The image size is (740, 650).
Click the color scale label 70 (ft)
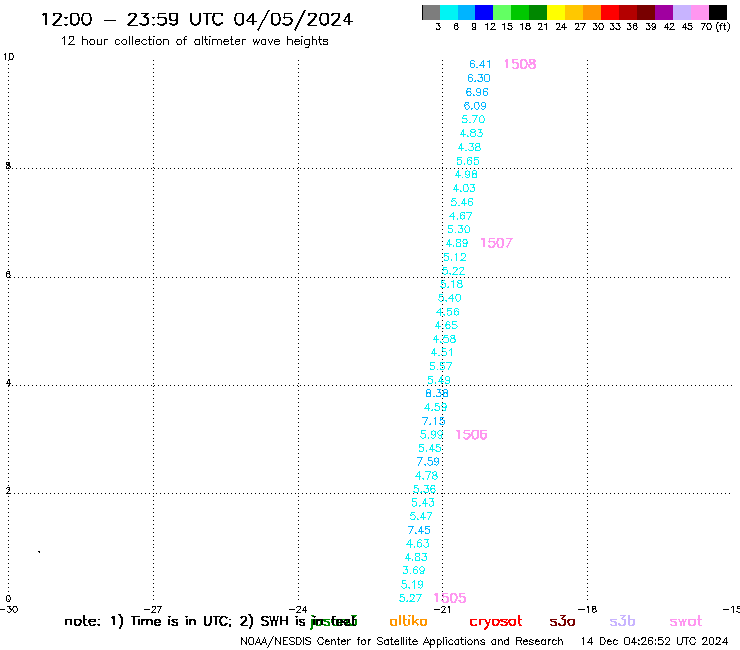pos(715,27)
